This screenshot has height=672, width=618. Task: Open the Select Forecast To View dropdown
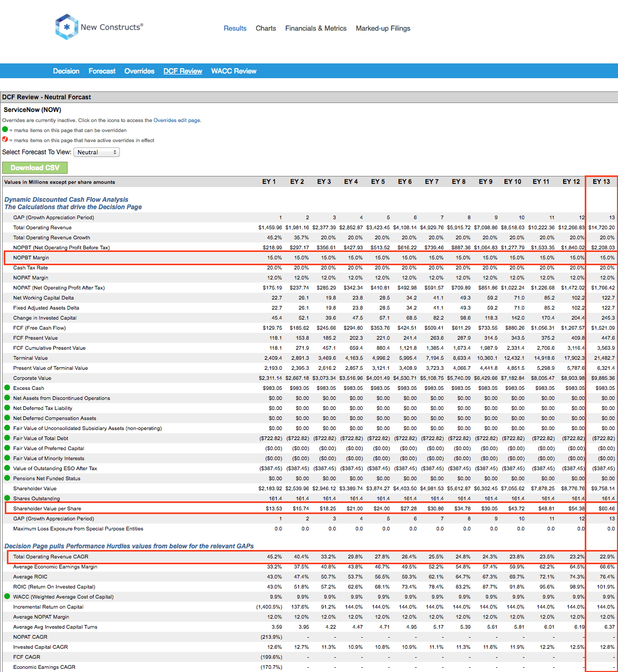(x=97, y=152)
